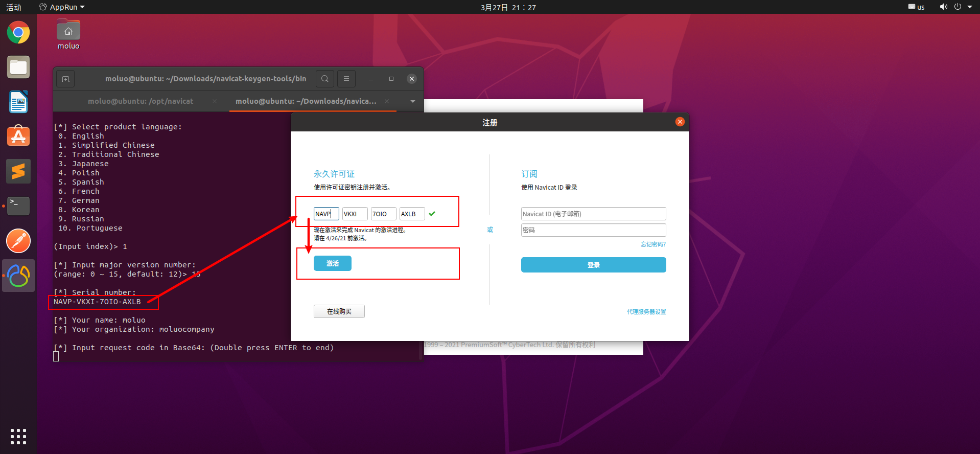The height and width of the screenshot is (454, 980).
Task: Click the Navicat ID email field
Action: [594, 214]
